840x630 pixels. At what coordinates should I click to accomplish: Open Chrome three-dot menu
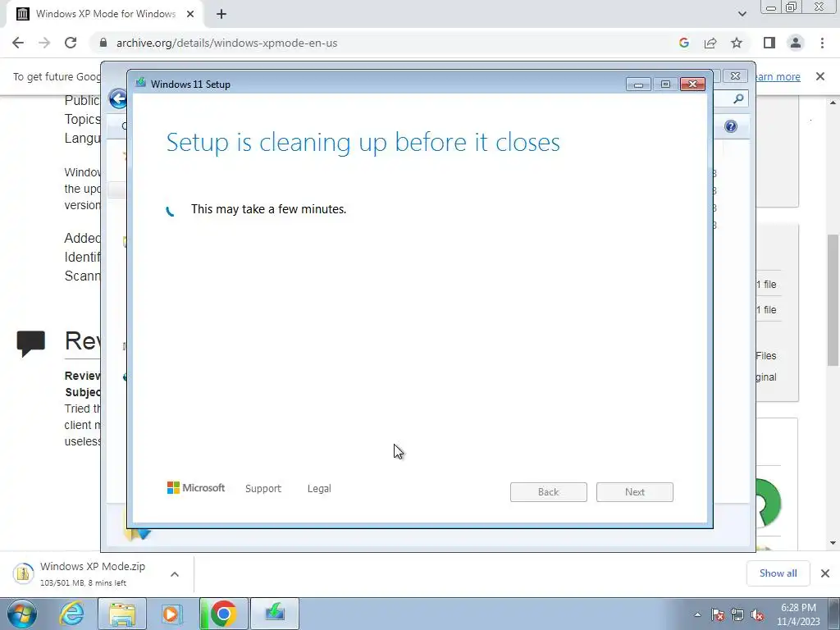(x=822, y=43)
